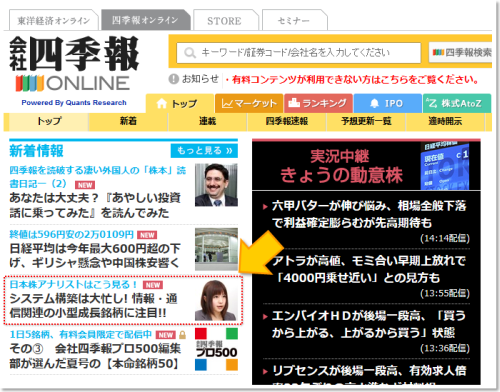Select 適時開示 in the sub menu
The image size is (500, 392).
click(x=445, y=121)
